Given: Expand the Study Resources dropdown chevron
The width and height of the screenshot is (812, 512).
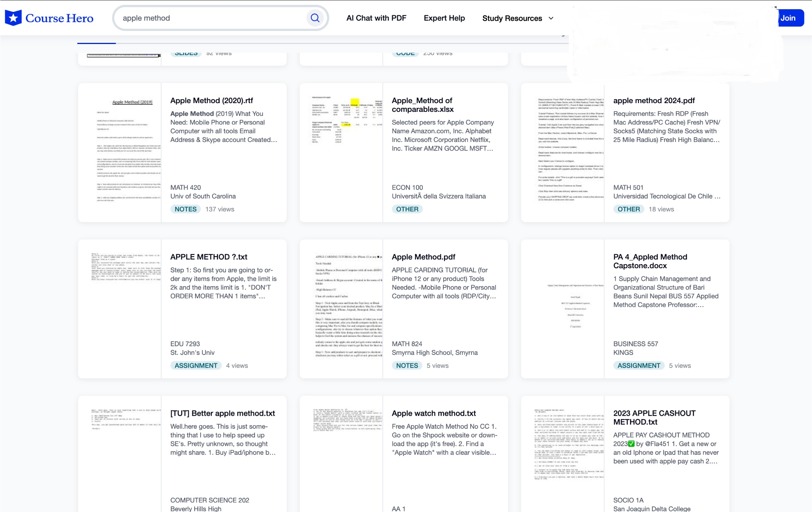Looking at the screenshot, I should (551, 18).
